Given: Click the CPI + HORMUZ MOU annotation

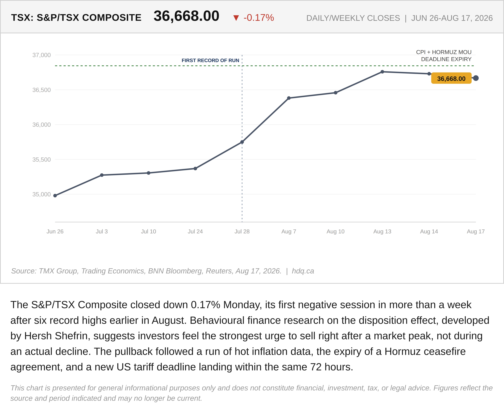Looking at the screenshot, I should (444, 56).
